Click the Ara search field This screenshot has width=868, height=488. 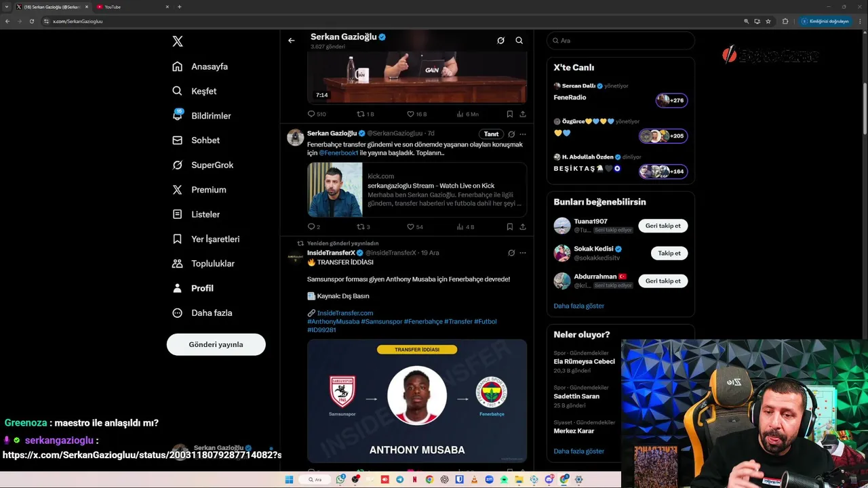[x=620, y=41]
